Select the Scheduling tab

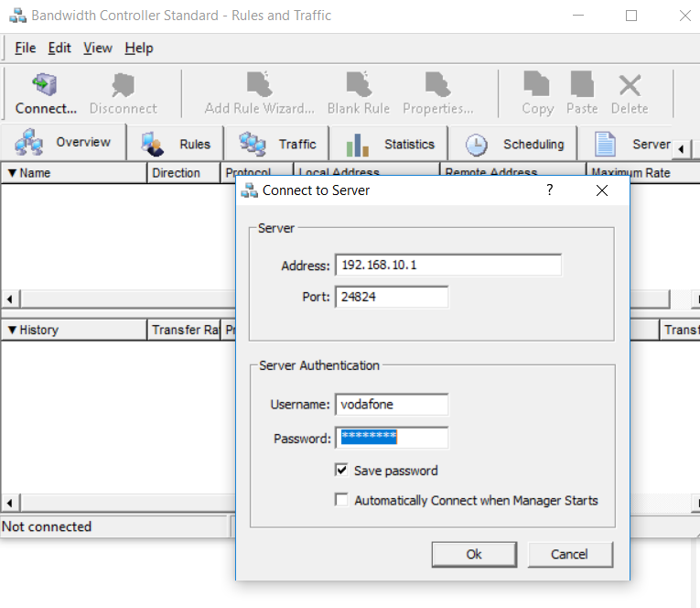514,144
